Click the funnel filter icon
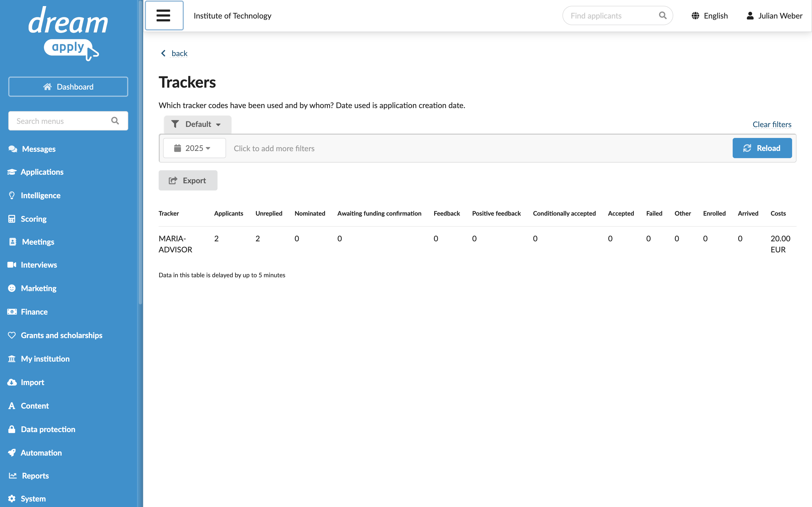Viewport: 812px width, 507px height. [175, 124]
